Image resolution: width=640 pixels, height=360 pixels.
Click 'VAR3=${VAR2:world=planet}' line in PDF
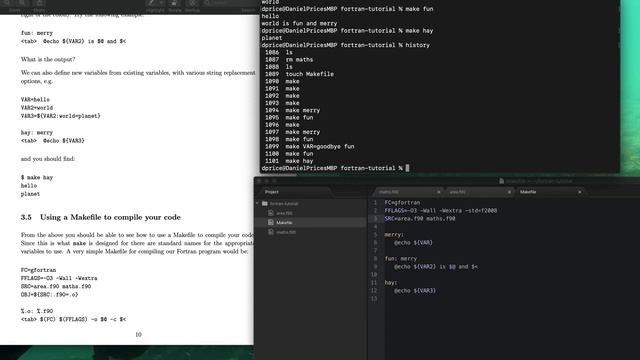pyautogui.click(x=60, y=116)
